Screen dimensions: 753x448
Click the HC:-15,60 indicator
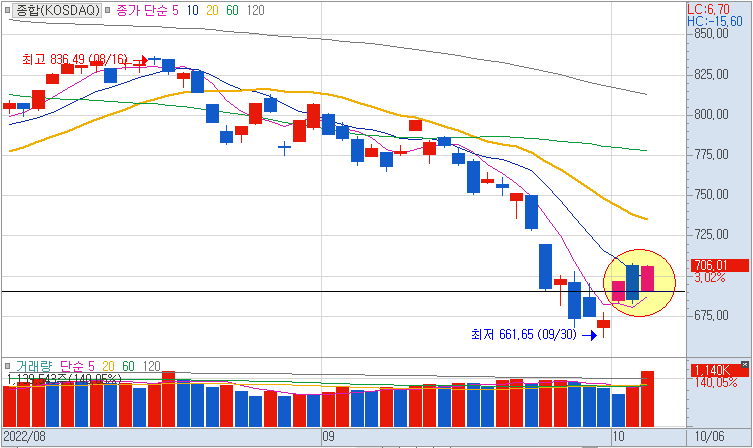coord(715,21)
